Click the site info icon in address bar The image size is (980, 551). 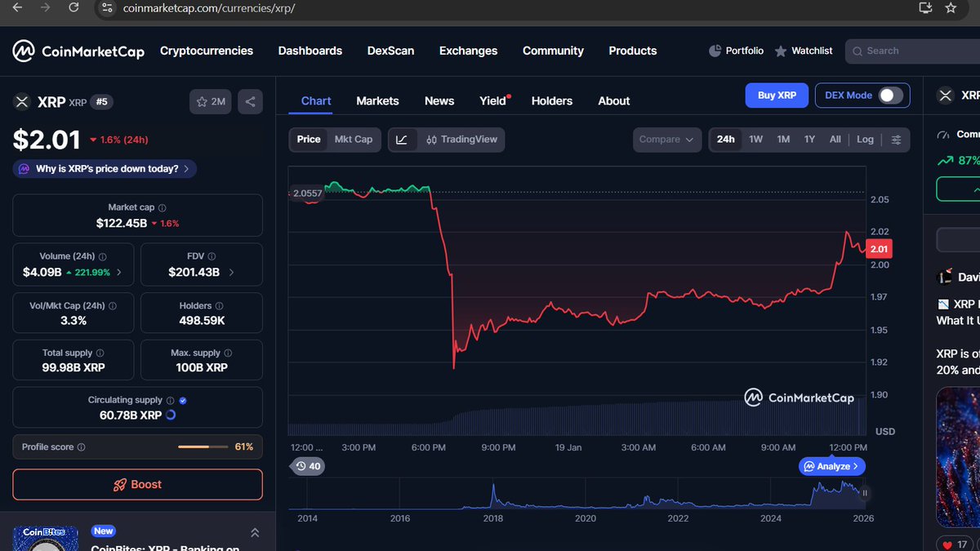click(x=108, y=8)
